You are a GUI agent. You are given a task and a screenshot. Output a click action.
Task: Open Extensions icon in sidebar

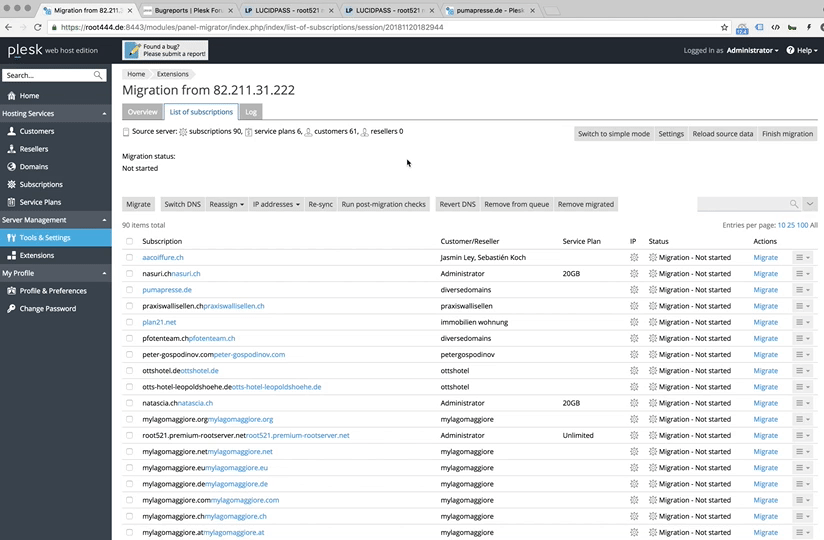pyautogui.click(x=11, y=255)
